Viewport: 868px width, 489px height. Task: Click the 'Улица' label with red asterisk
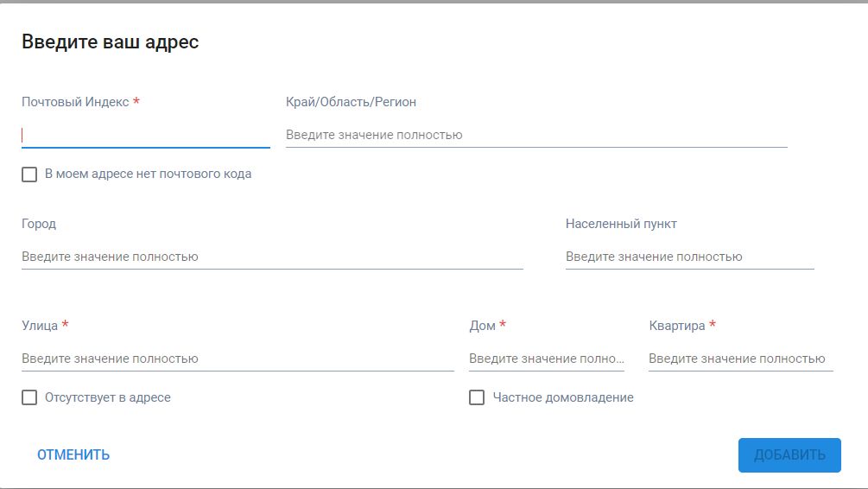click(x=45, y=326)
